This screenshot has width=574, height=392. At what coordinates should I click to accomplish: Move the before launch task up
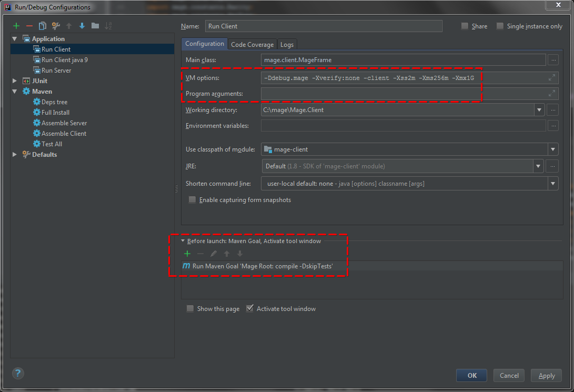tap(227, 254)
